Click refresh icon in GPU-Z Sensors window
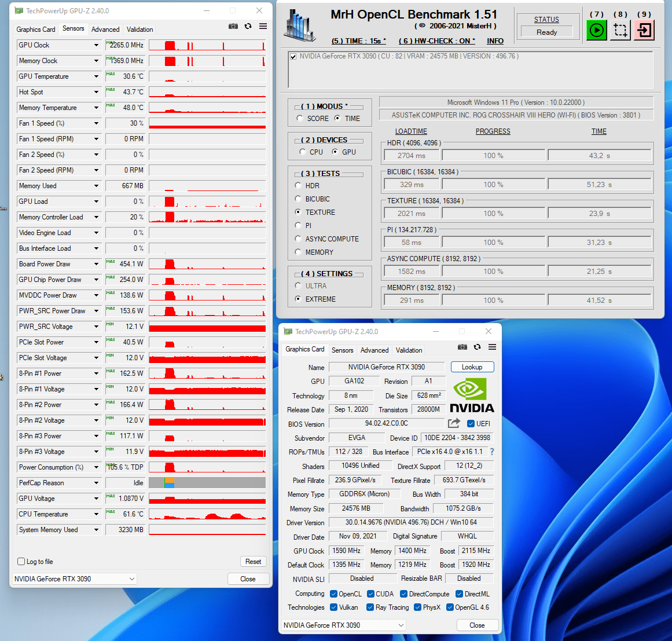The height and width of the screenshot is (641, 672). (x=248, y=26)
